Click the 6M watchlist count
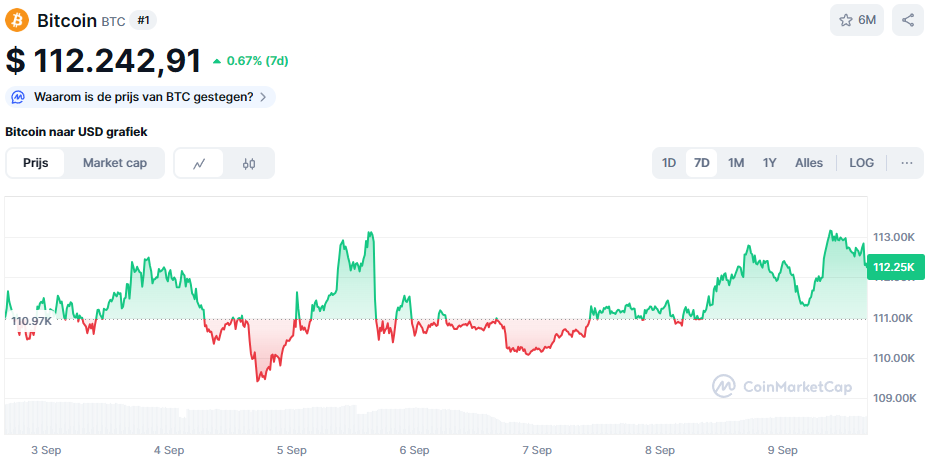Image resolution: width=928 pixels, height=457 pixels. pyautogui.click(x=867, y=20)
